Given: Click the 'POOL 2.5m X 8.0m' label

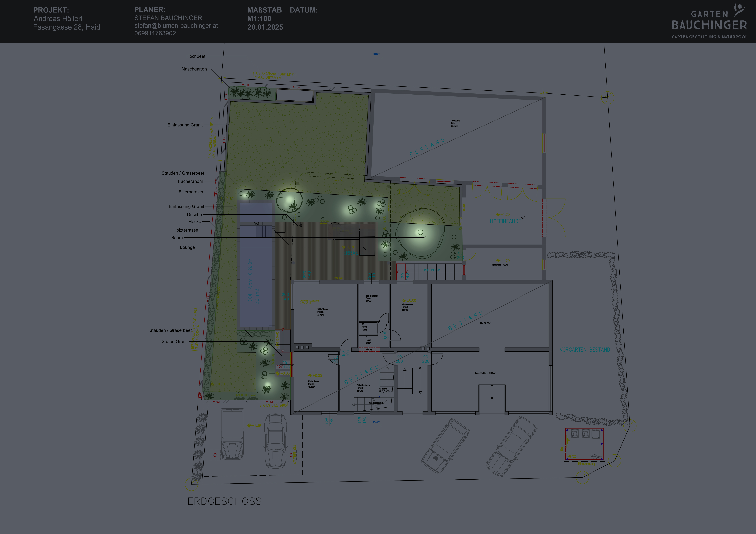Looking at the screenshot, I should 250,281.
